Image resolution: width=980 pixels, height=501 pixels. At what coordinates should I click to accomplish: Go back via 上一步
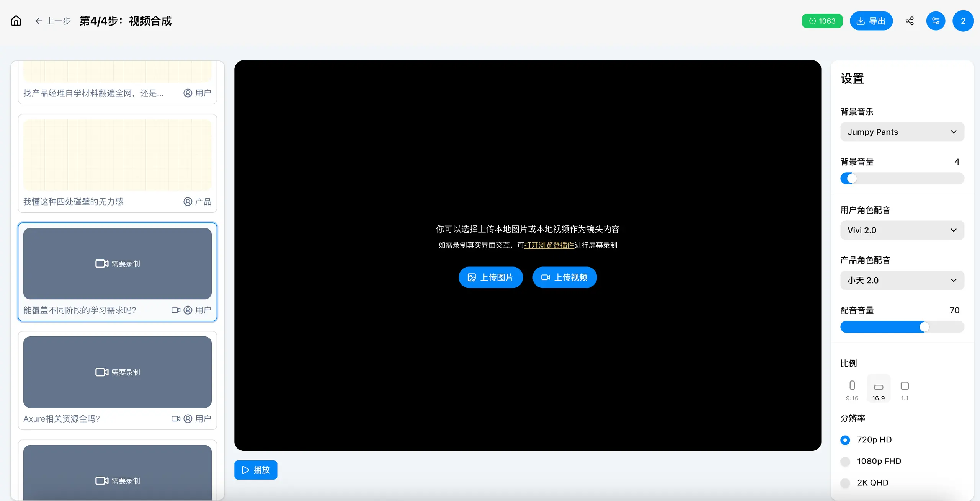[53, 21]
